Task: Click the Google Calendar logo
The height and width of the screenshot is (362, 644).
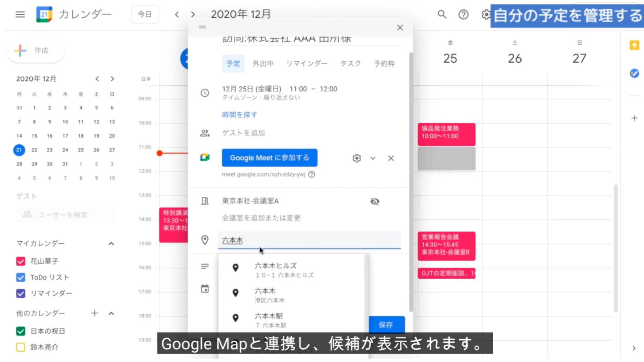Action: coord(44,15)
